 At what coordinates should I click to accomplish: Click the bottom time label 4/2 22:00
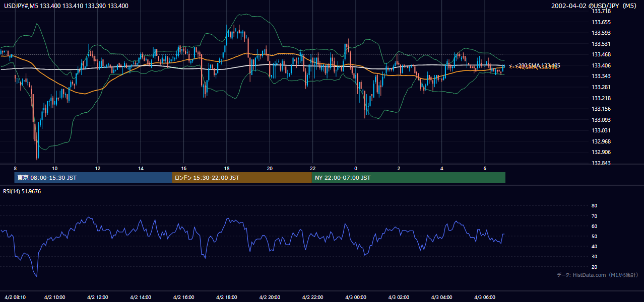312,297
